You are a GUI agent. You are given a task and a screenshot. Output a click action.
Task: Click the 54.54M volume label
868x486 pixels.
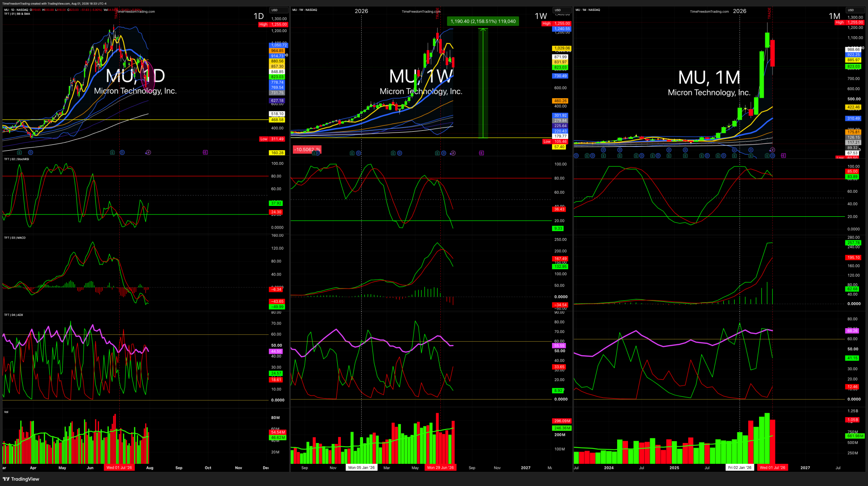coord(278,433)
